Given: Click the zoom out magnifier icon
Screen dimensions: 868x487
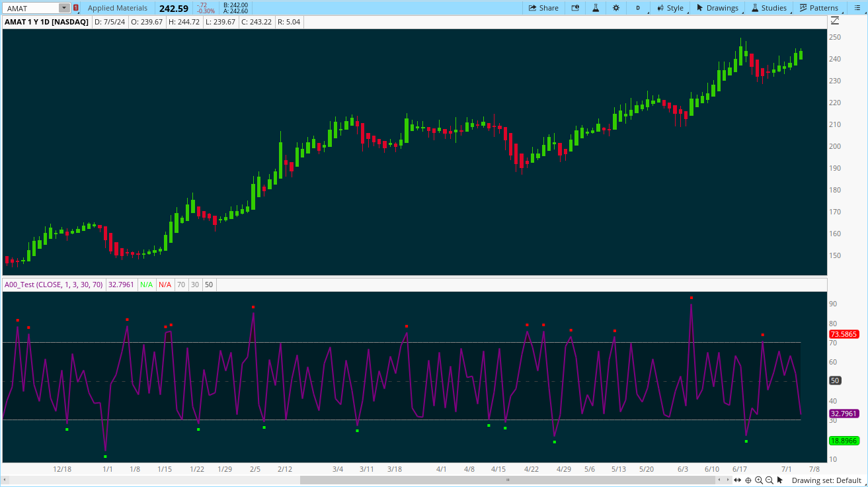Looking at the screenshot, I should 769,480.
